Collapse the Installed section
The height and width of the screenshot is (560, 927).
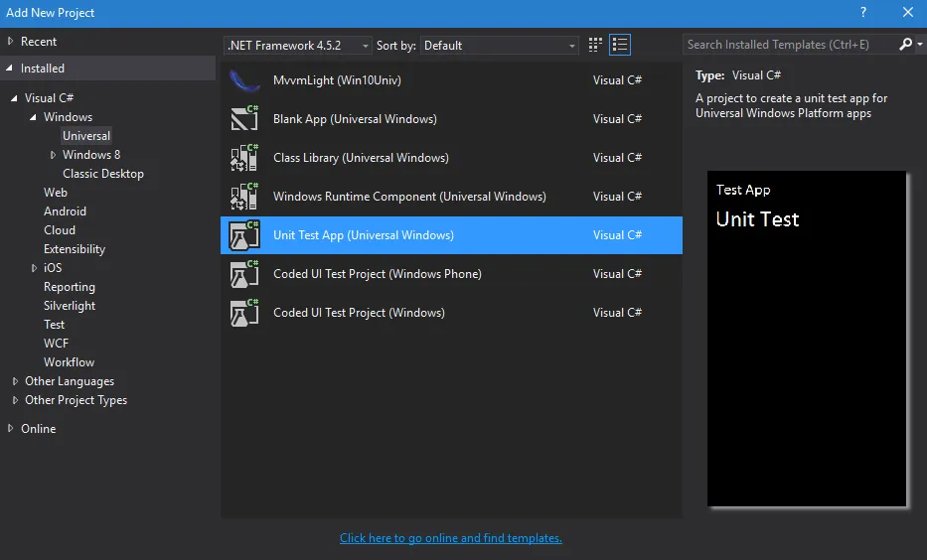point(10,68)
